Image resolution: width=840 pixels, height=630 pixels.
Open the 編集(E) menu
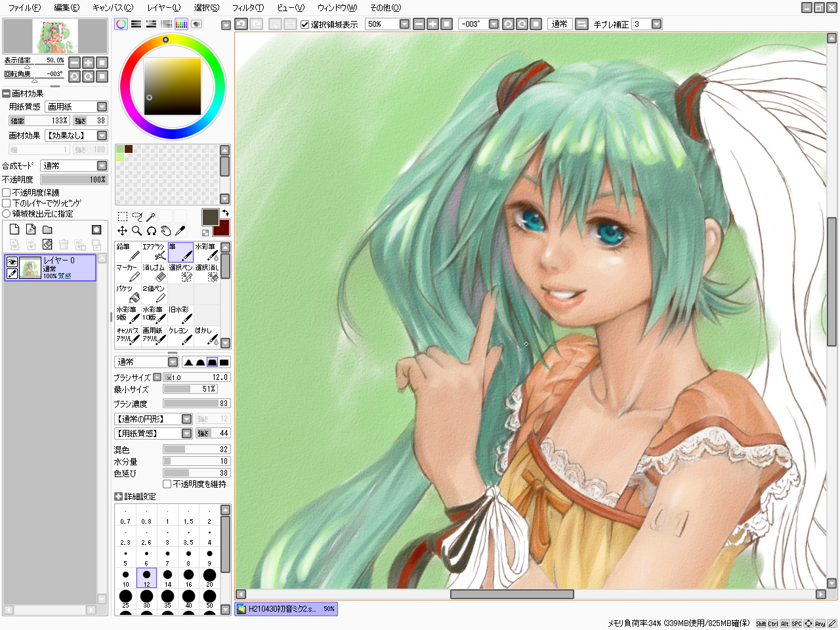66,8
